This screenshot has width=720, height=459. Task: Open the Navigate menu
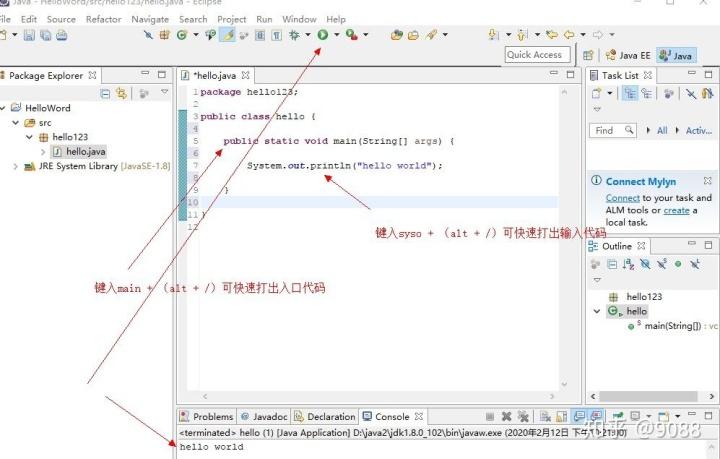[150, 19]
